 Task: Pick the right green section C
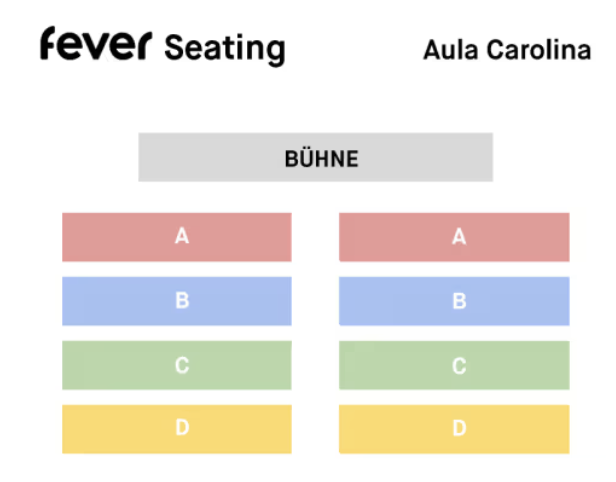pos(454,365)
